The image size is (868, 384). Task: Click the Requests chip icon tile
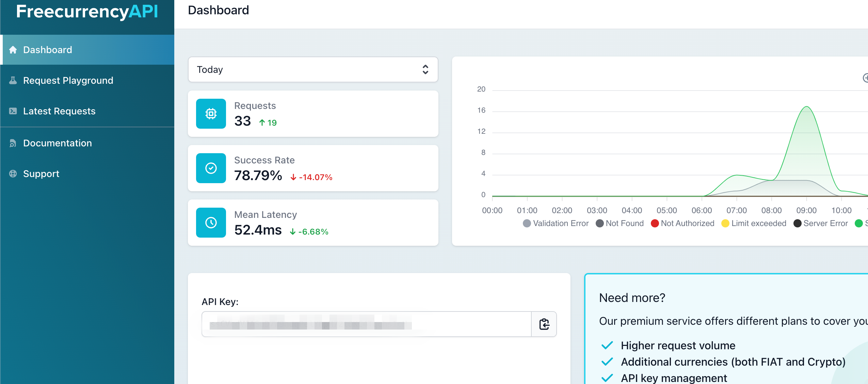pyautogui.click(x=211, y=114)
